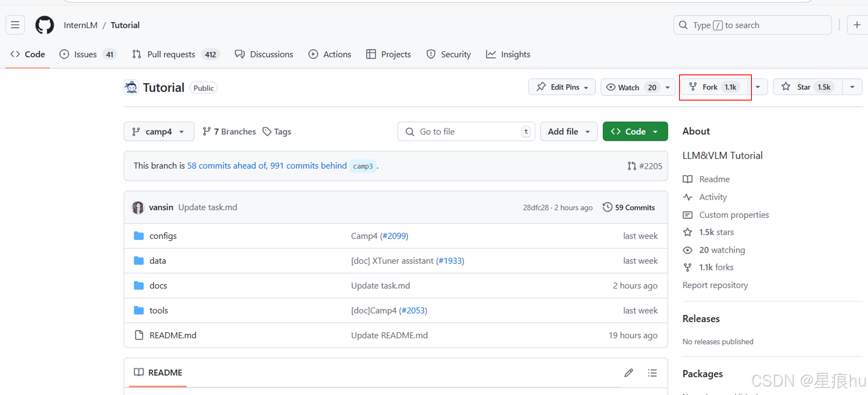Viewport: 868px width, 395px height.
Task: Open the Edit Pins dropdown
Action: click(x=562, y=87)
